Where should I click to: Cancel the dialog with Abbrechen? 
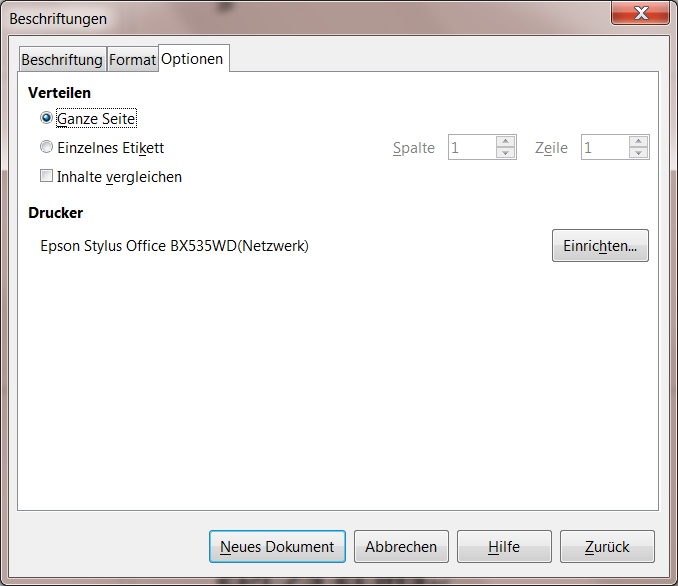tap(401, 547)
